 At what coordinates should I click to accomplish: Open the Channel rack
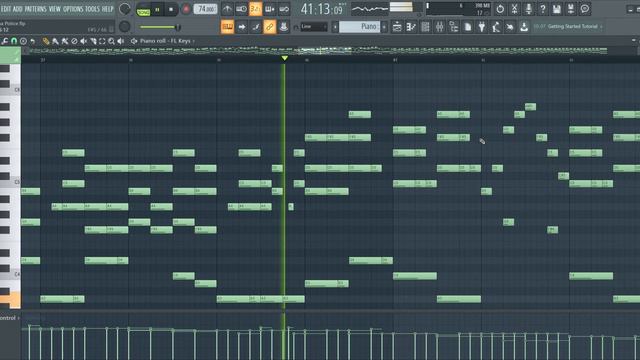tap(425, 27)
